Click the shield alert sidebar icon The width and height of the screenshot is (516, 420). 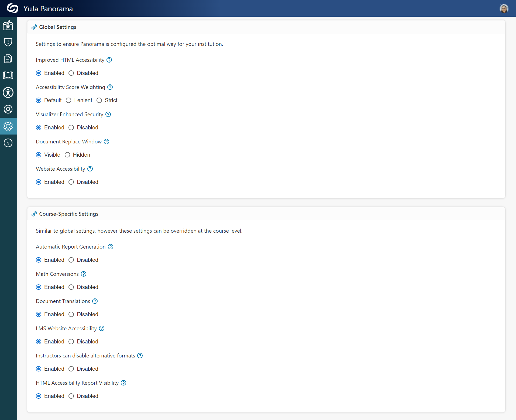click(8, 42)
